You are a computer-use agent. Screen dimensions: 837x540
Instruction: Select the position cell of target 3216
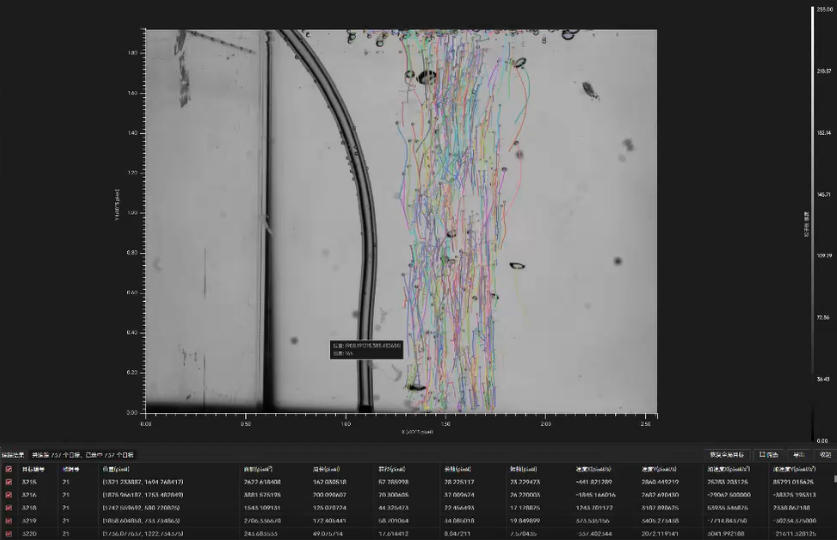[143, 494]
